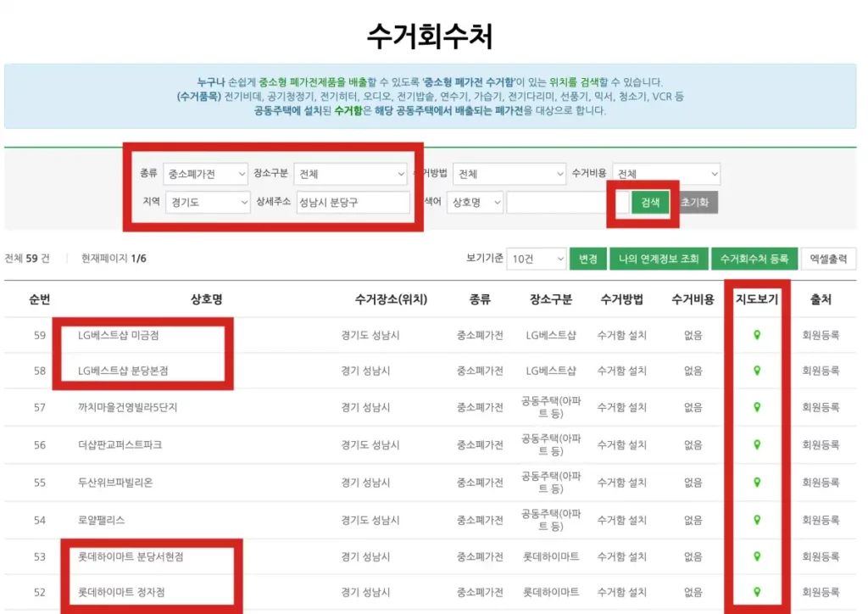Expand the 장소구분 dropdown
The image size is (868, 614).
pyautogui.click(x=351, y=174)
